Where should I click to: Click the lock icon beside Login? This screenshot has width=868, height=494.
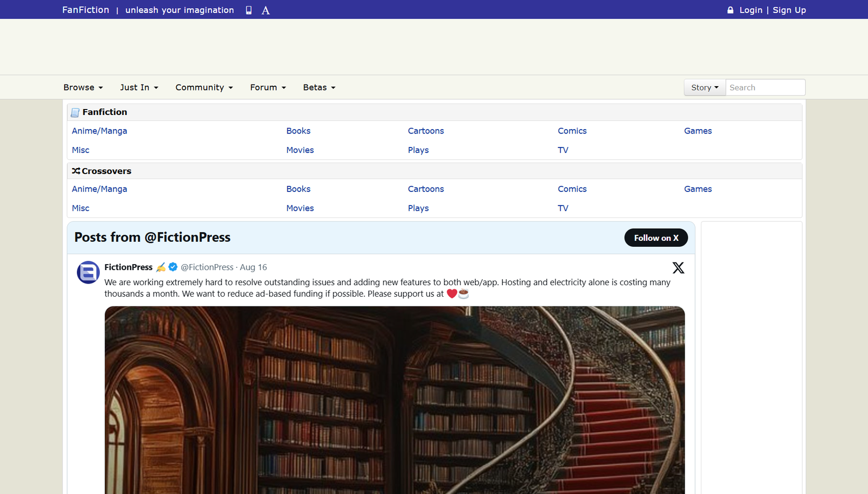[x=730, y=10]
